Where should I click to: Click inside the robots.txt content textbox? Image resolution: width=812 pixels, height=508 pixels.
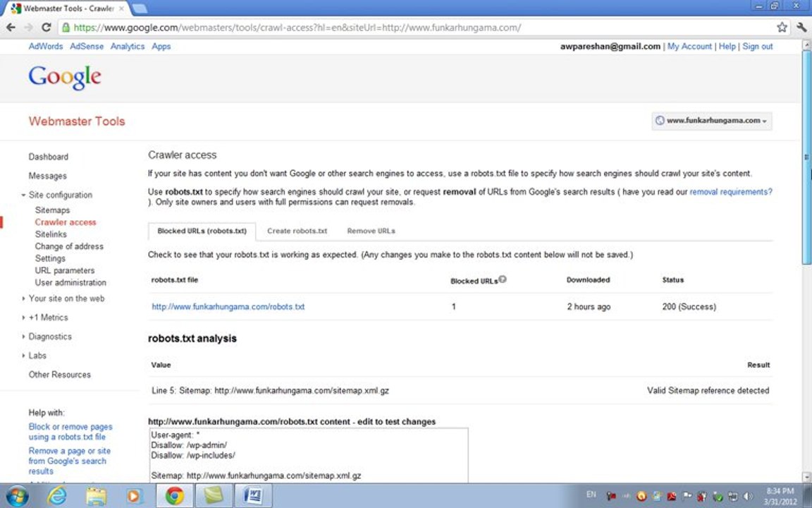pos(308,456)
